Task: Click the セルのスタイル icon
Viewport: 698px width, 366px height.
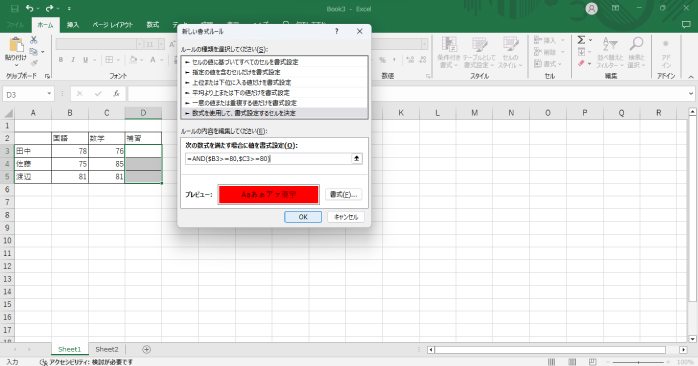Action: [x=510, y=45]
